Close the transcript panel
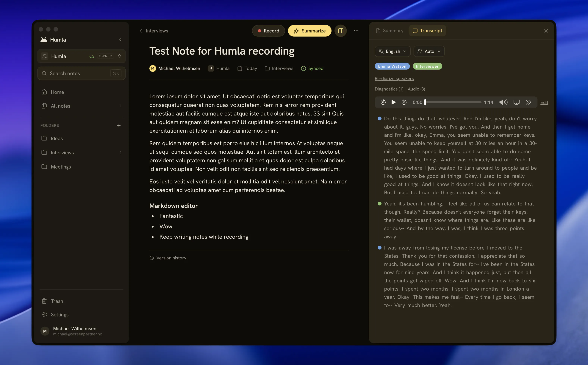This screenshot has width=588, height=365. click(546, 31)
